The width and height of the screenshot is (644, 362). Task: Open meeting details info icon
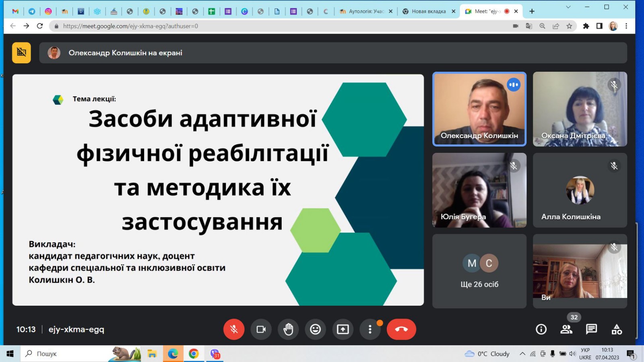tap(541, 329)
